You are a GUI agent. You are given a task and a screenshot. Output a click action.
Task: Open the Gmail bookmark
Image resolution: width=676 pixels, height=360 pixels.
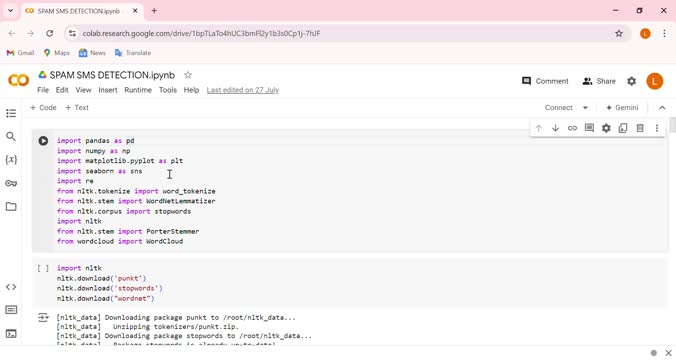20,53
